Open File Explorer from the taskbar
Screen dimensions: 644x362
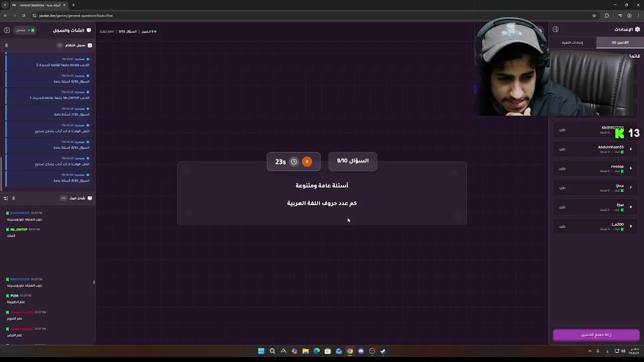(x=305, y=351)
